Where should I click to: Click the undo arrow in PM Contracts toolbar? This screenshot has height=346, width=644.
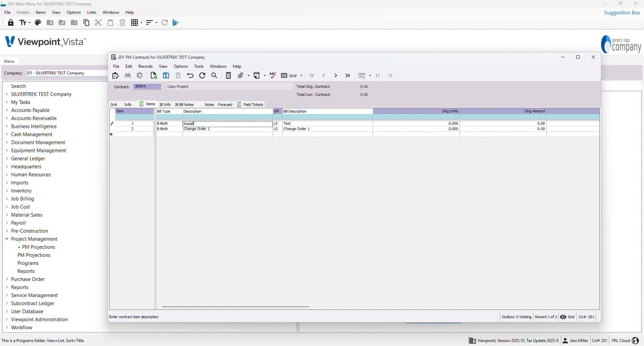pyautogui.click(x=190, y=75)
